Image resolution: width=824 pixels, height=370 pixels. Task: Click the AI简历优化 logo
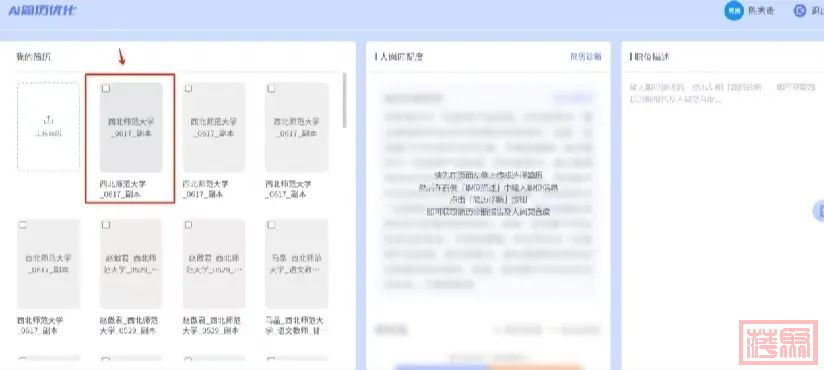42,10
